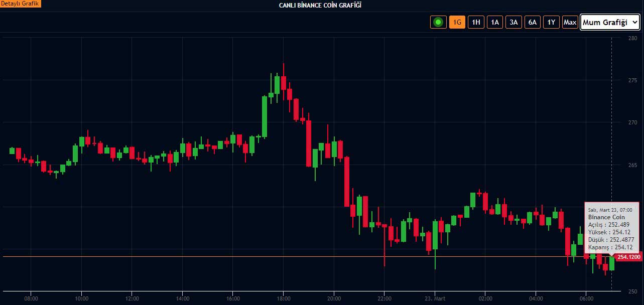Viewport: 644px width, 305px height.
Task: Click the Yüksek : 254.12 tooltip value
Action: coord(609,232)
